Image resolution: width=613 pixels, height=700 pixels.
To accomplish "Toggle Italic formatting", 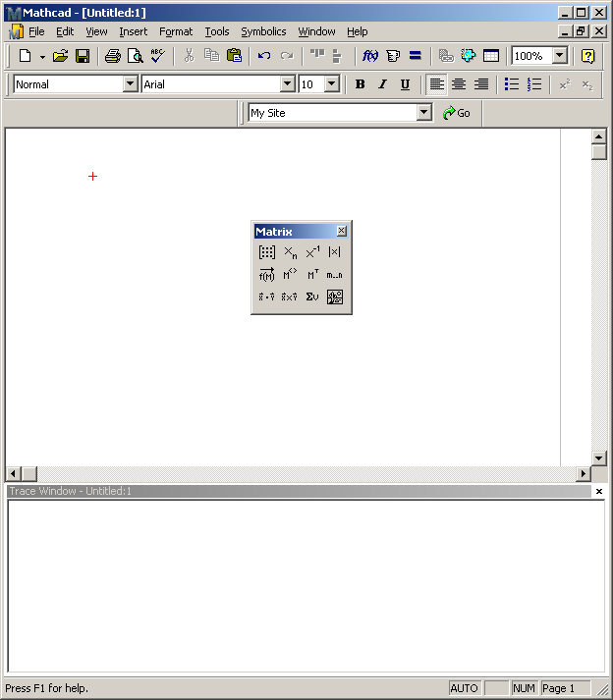I will click(382, 84).
